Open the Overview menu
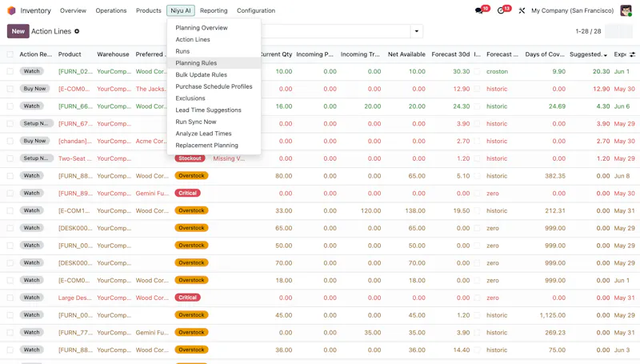 pos(73,10)
